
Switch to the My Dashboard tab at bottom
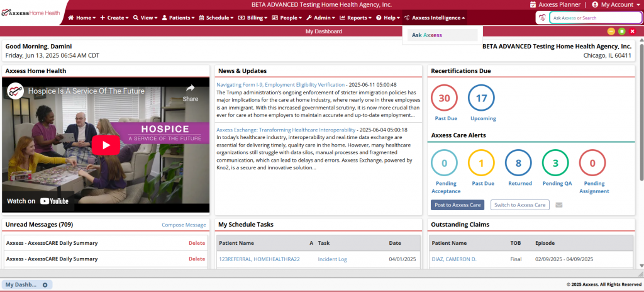point(21,284)
